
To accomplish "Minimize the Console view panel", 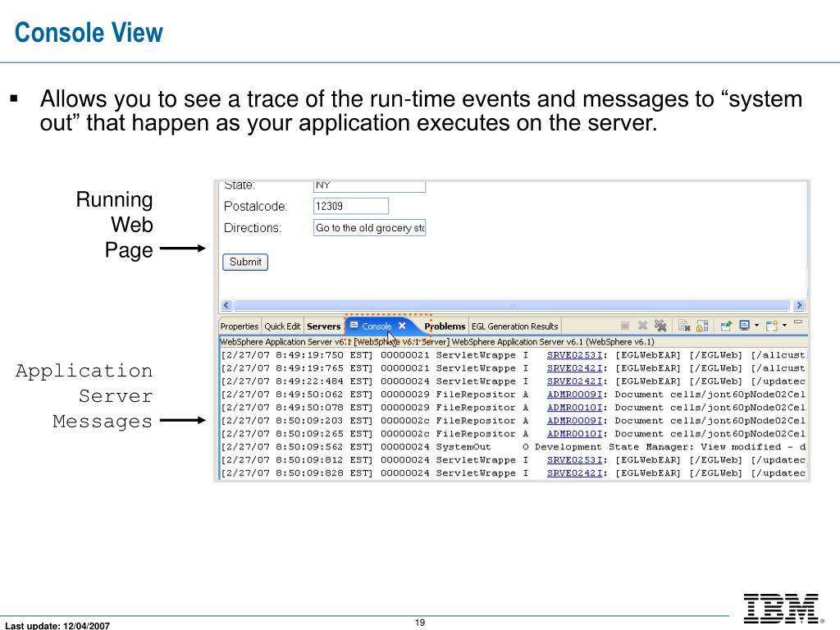I will click(797, 322).
